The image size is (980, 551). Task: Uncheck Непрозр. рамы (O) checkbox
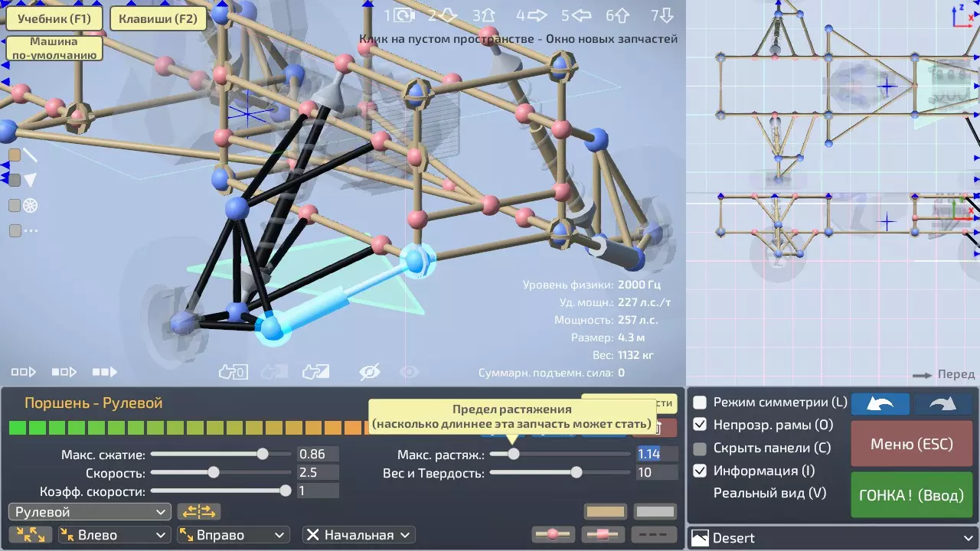(x=700, y=425)
